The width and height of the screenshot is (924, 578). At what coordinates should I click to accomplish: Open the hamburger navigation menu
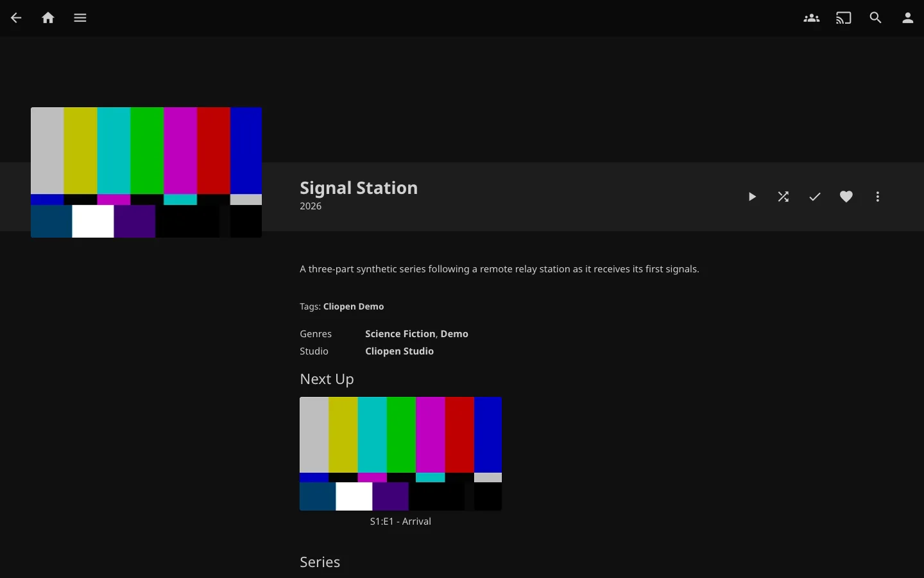[x=80, y=18]
